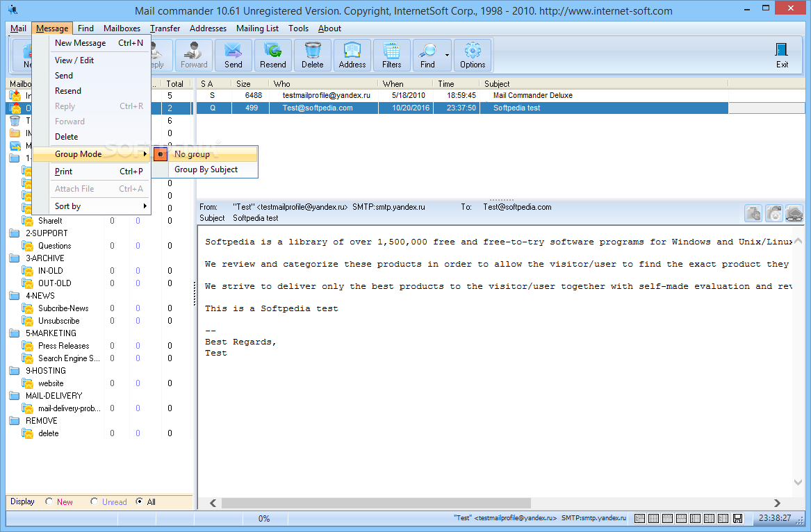Image resolution: width=811 pixels, height=532 pixels.
Task: Click the Forward toolbar button
Action: point(194,55)
